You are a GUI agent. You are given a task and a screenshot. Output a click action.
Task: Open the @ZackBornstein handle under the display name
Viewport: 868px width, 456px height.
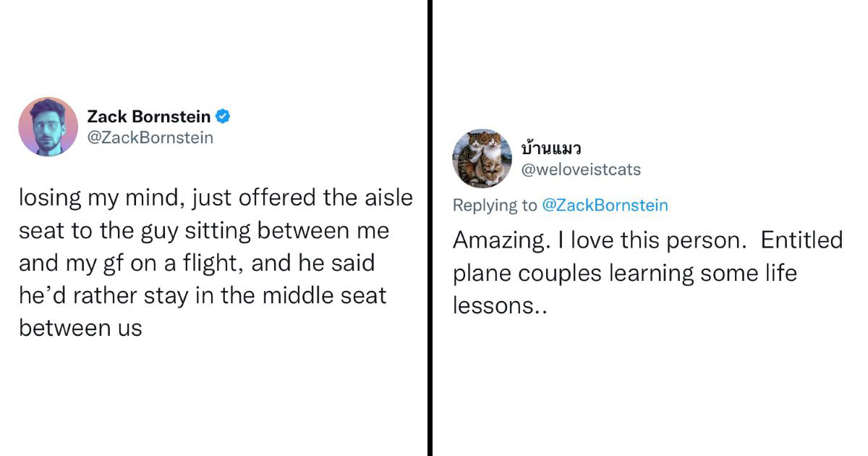[x=150, y=138]
